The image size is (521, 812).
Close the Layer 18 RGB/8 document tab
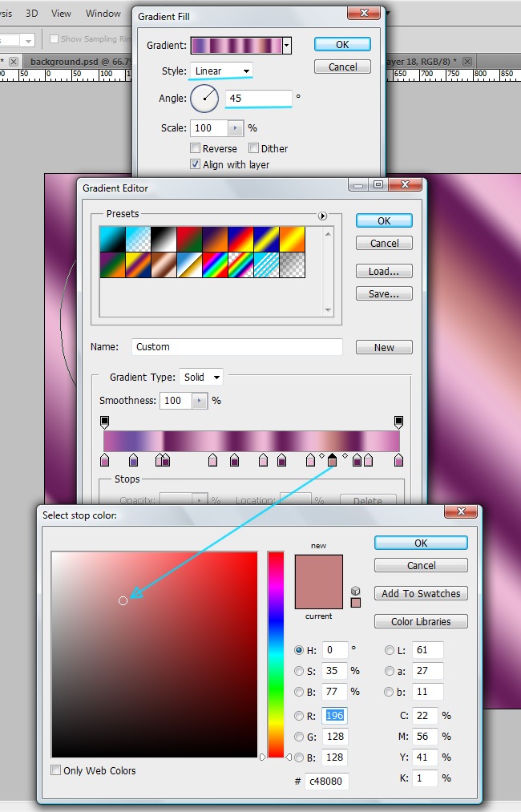[467, 62]
